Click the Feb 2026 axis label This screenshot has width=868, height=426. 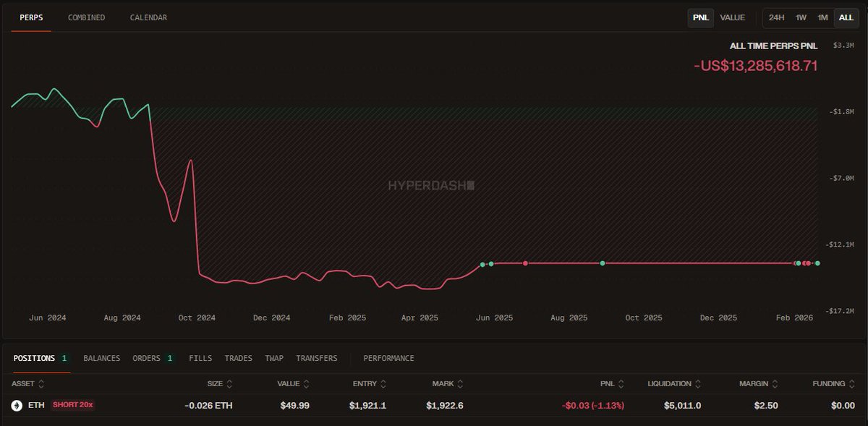[794, 318]
